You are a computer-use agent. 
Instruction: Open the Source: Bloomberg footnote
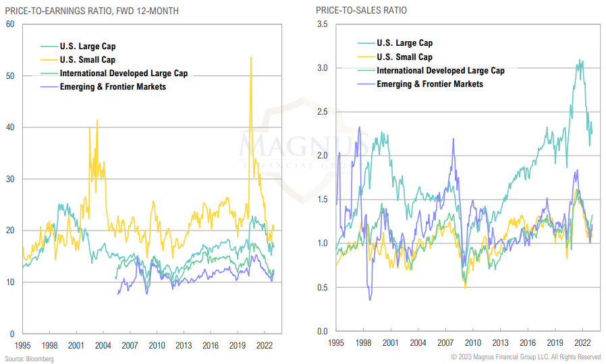[x=29, y=359]
